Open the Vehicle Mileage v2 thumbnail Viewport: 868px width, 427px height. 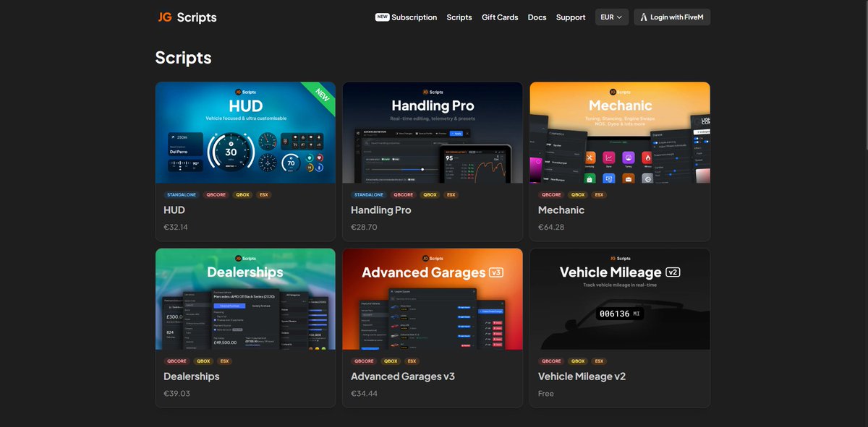tap(620, 299)
